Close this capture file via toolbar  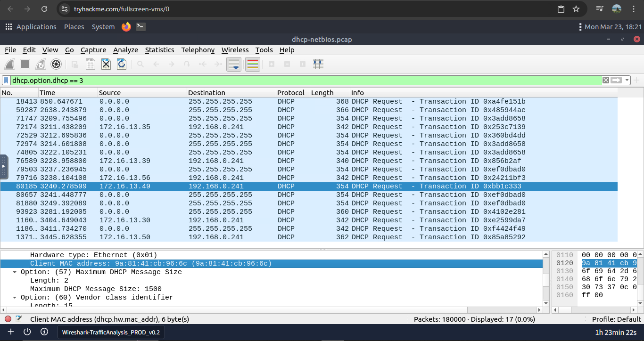click(106, 64)
